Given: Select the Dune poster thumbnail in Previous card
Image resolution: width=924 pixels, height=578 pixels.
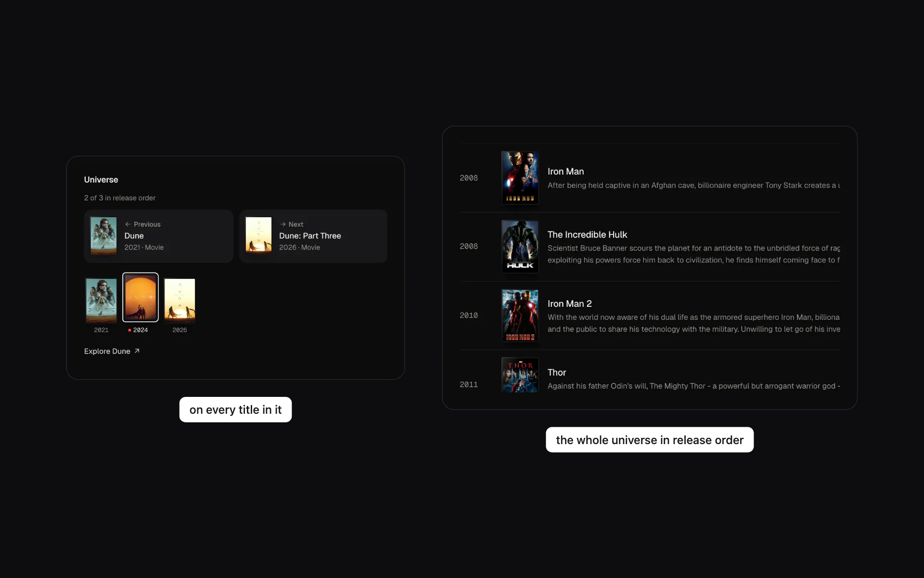Looking at the screenshot, I should coord(103,236).
